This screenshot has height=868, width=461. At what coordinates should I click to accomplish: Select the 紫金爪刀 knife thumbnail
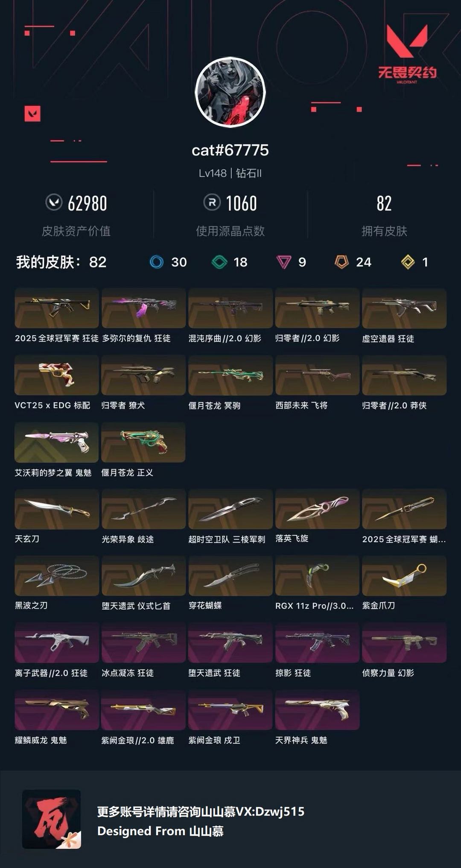click(x=404, y=576)
